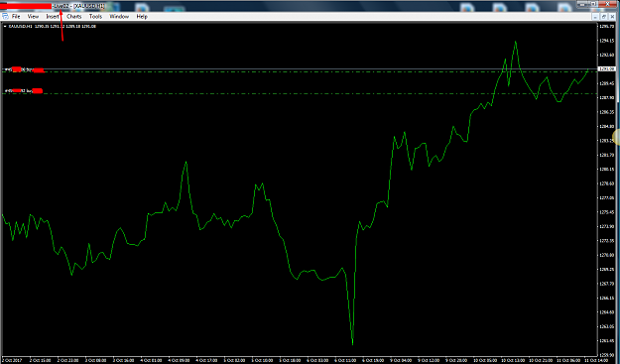Click the highlighted current price label 1291.08
The image size is (620, 364).
coord(607,69)
